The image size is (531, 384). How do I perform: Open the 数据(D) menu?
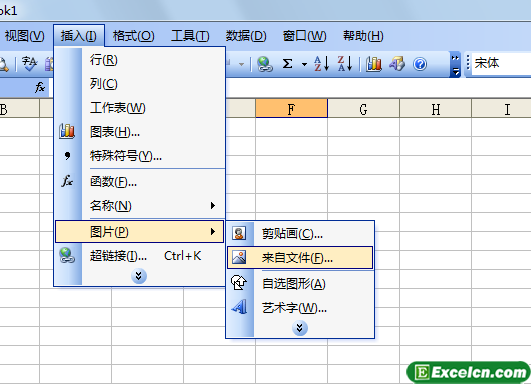(x=246, y=36)
